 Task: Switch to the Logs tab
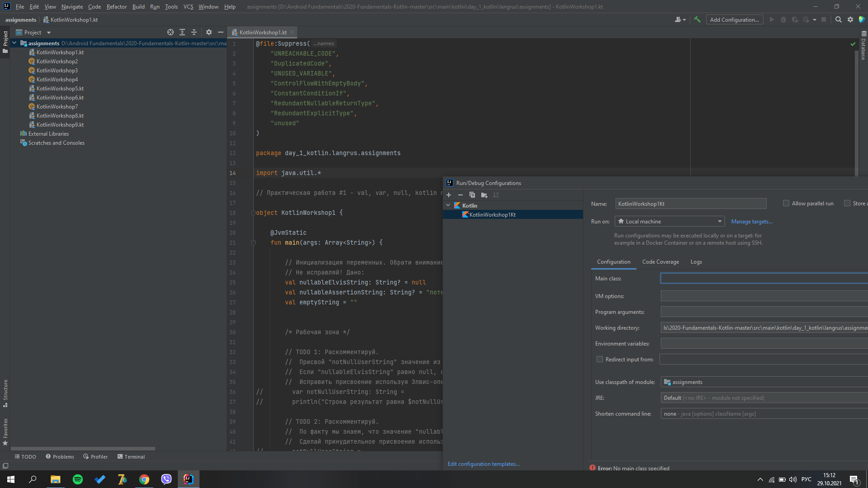(696, 262)
